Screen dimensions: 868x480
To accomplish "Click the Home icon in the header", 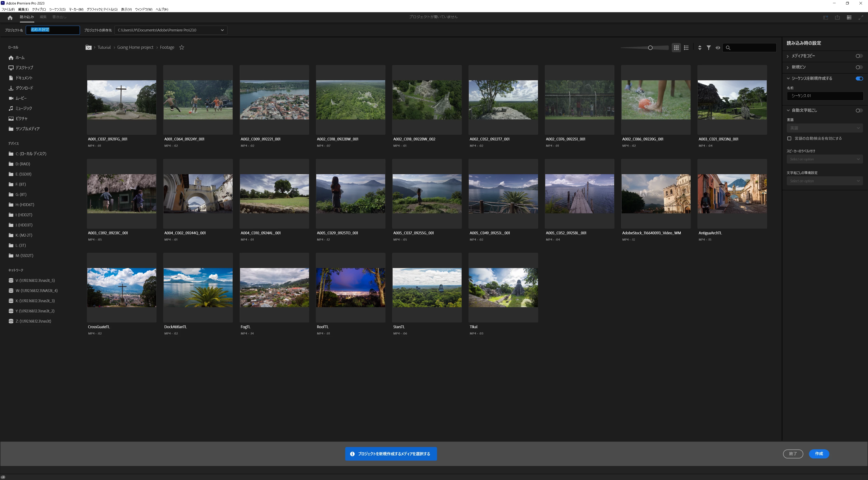I will (10, 17).
